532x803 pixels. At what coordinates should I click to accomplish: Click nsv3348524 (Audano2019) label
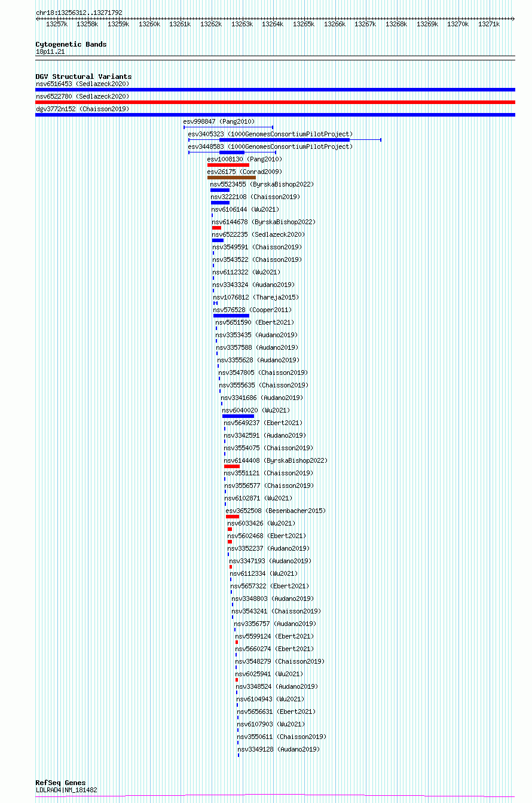(x=277, y=686)
